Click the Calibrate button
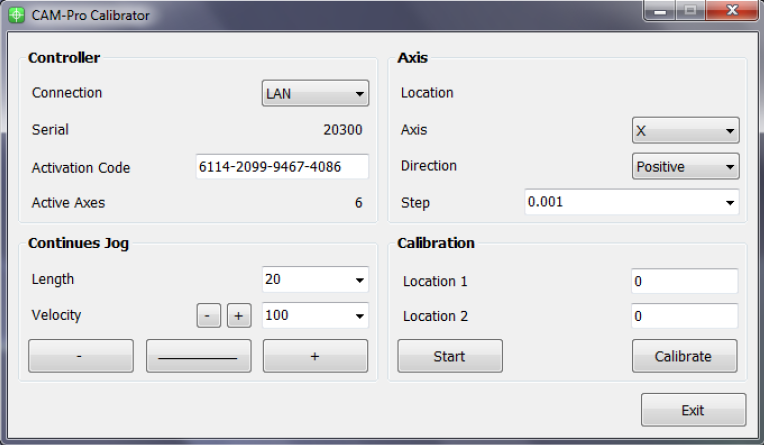The image size is (764, 445). [685, 356]
